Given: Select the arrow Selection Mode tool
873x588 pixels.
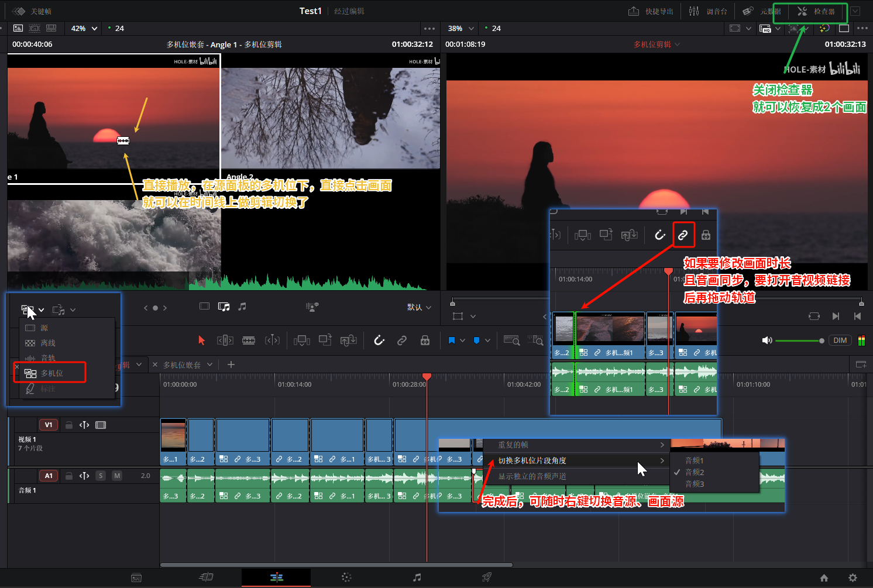Looking at the screenshot, I should [202, 341].
